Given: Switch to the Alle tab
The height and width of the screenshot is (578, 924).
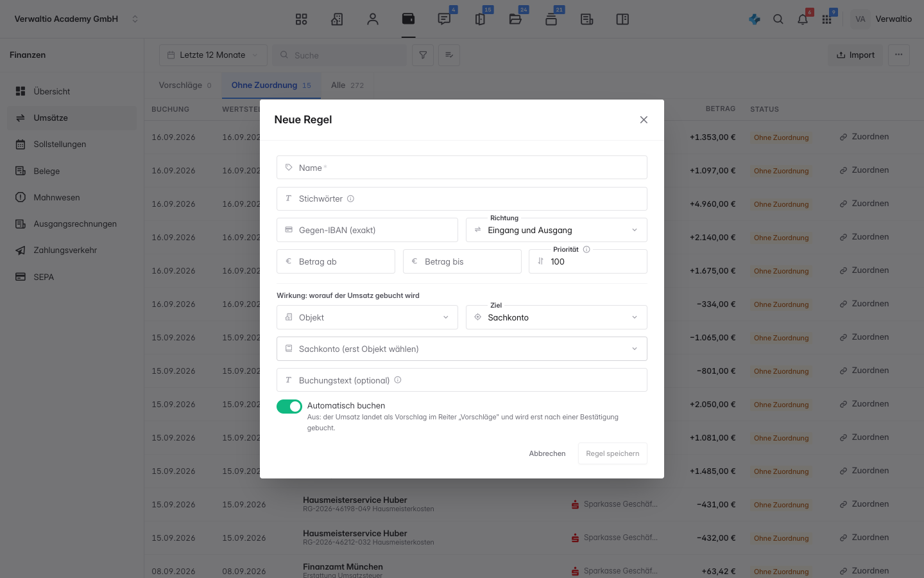Looking at the screenshot, I should tap(347, 85).
